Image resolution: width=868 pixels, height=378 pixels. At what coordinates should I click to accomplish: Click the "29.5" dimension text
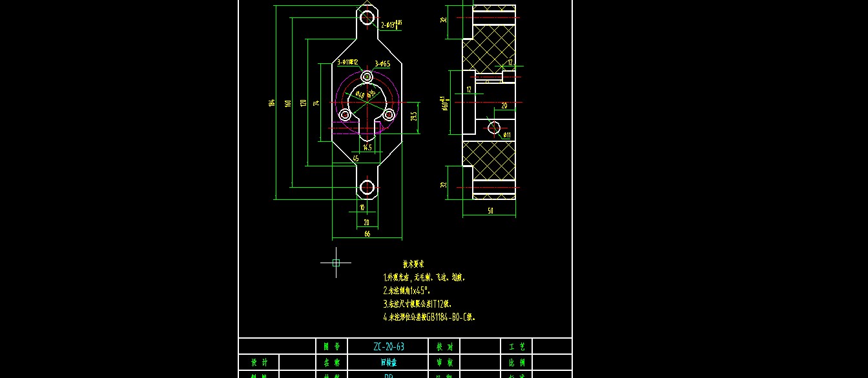coord(414,116)
